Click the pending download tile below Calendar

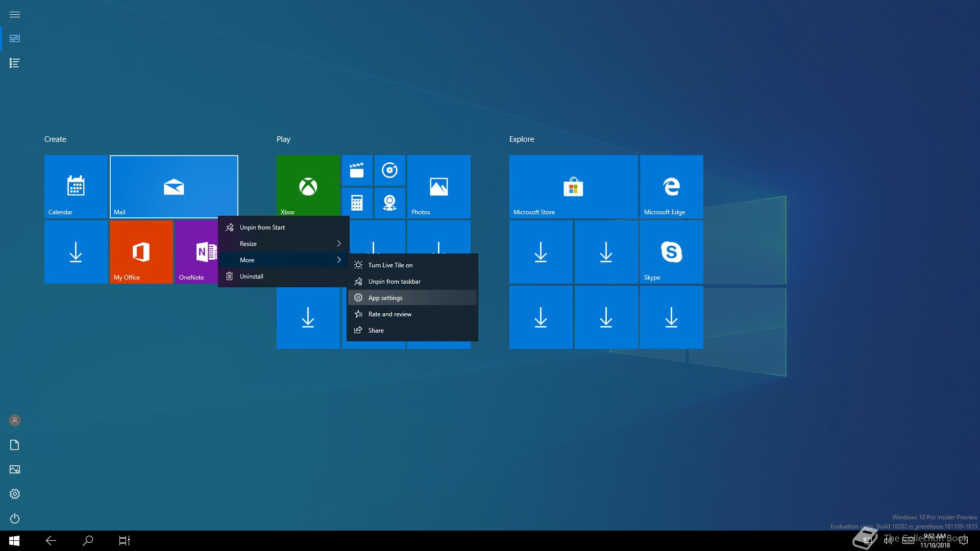76,252
